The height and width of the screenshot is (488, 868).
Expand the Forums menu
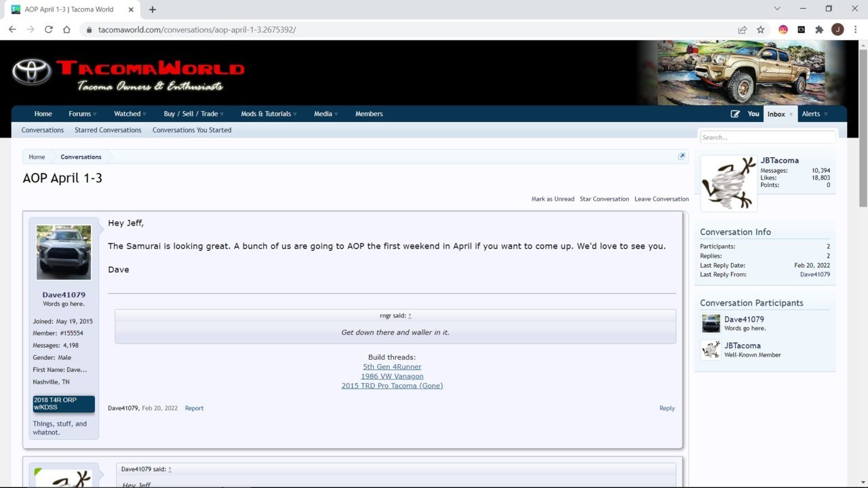pos(82,114)
